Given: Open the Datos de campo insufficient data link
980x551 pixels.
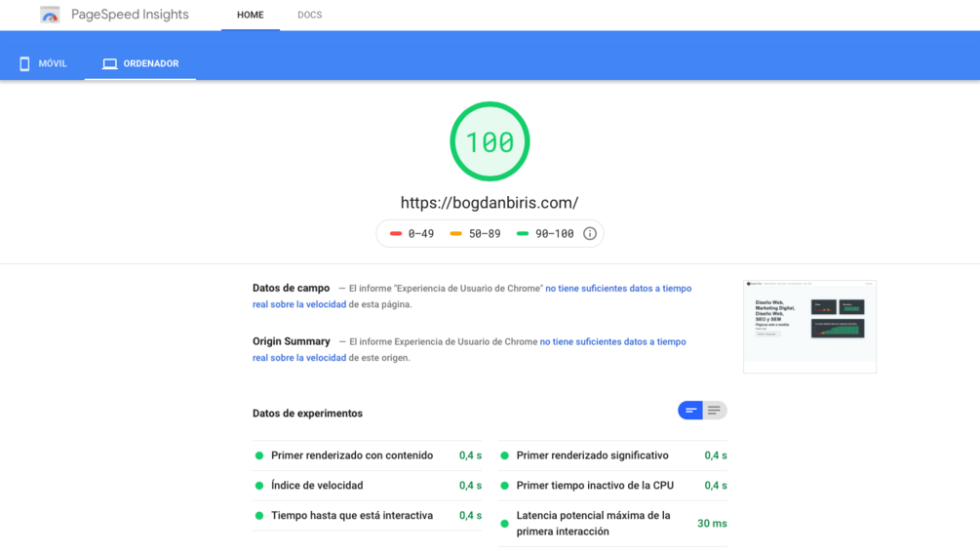Looking at the screenshot, I should click(472, 296).
